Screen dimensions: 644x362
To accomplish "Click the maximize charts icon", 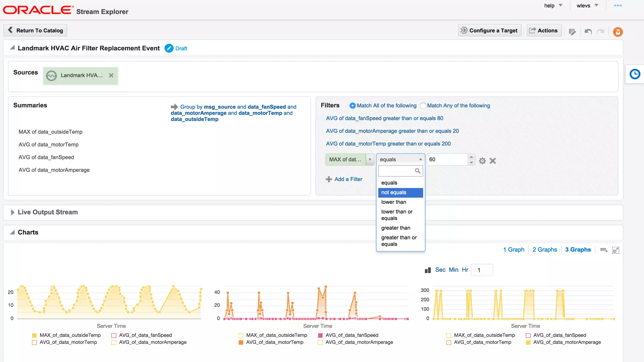I will coord(615,250).
